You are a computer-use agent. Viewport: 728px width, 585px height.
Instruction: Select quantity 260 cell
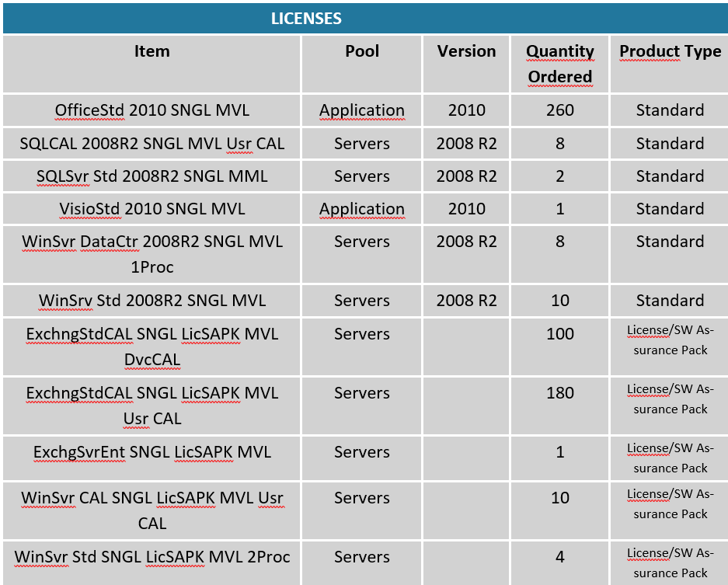click(x=560, y=110)
